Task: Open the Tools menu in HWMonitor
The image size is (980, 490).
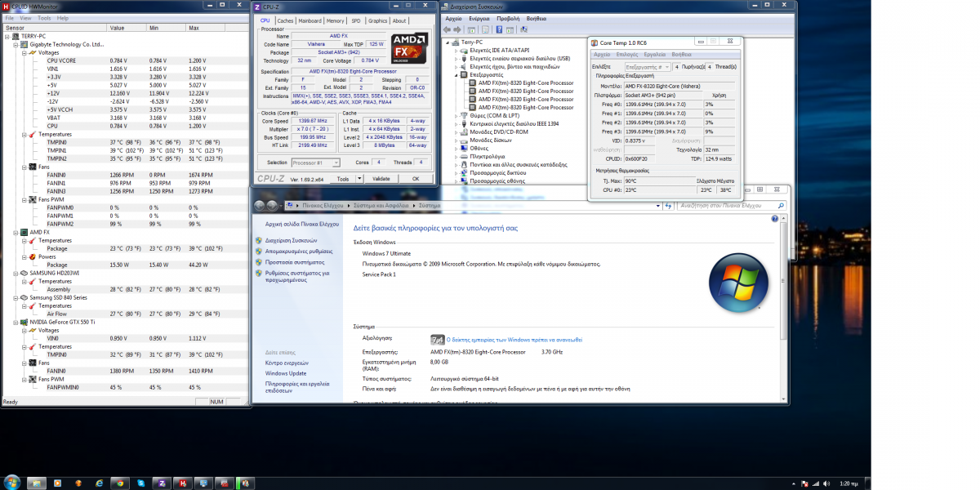Action: [43, 17]
